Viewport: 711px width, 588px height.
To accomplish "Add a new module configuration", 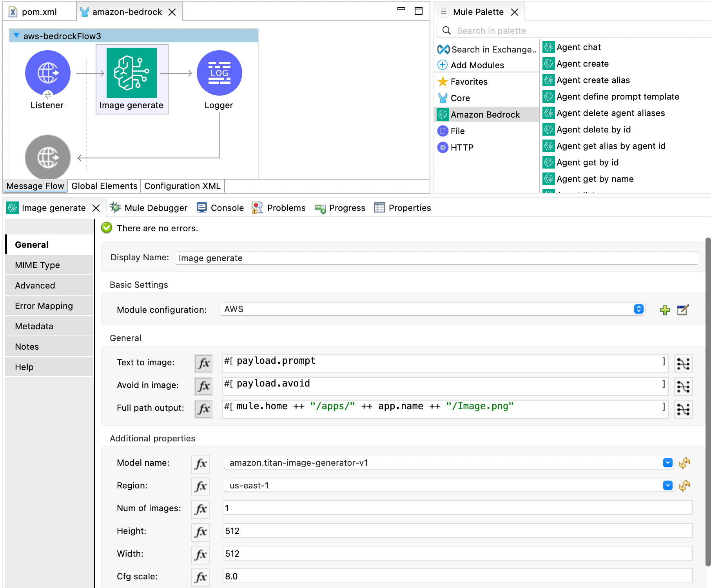I will (x=665, y=310).
